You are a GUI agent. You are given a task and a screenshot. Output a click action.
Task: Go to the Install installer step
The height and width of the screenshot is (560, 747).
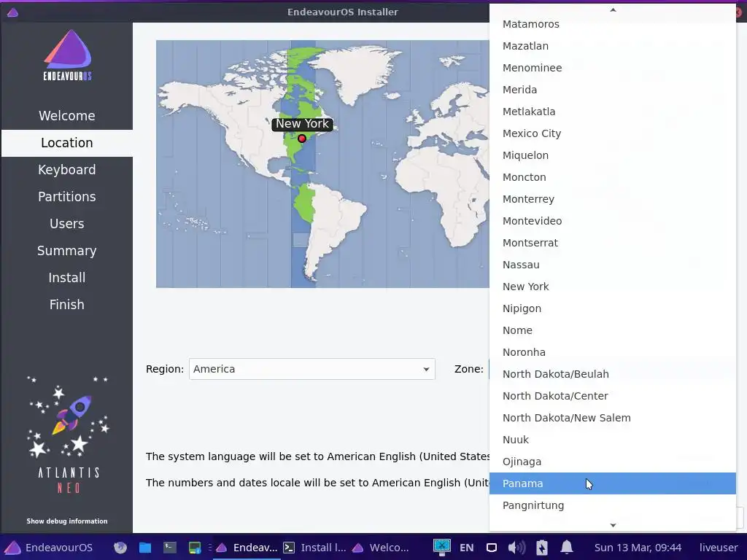pyautogui.click(x=66, y=278)
